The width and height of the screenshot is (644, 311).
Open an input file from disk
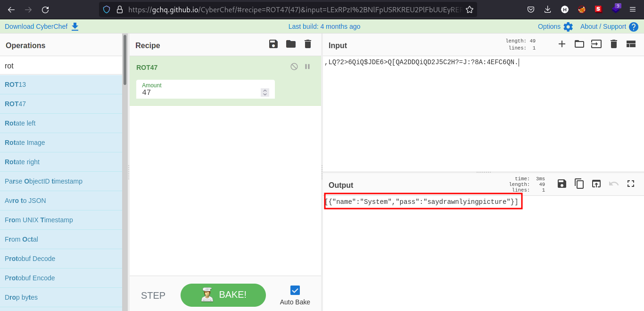[579, 44]
